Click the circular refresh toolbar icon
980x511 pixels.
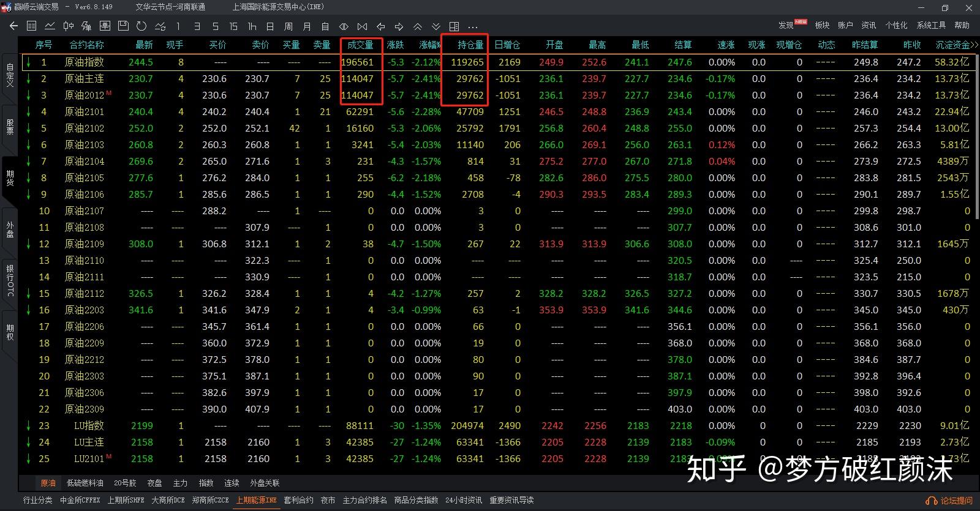click(141, 26)
